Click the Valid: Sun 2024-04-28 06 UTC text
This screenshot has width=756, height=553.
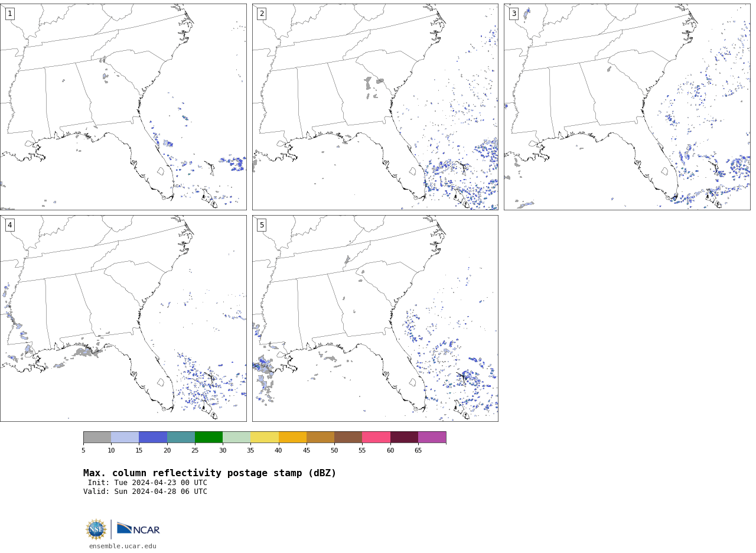[x=145, y=492]
